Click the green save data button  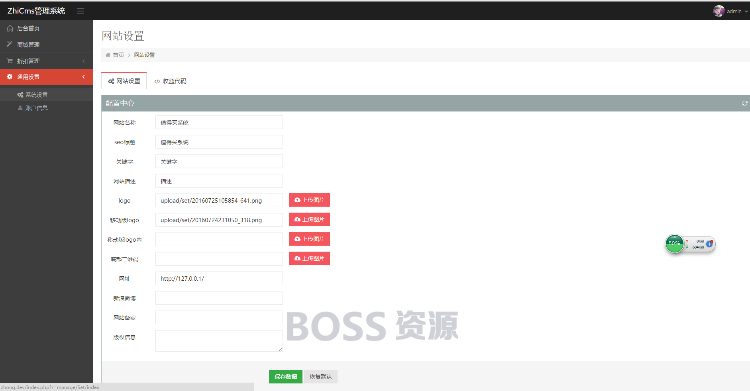tap(286, 377)
